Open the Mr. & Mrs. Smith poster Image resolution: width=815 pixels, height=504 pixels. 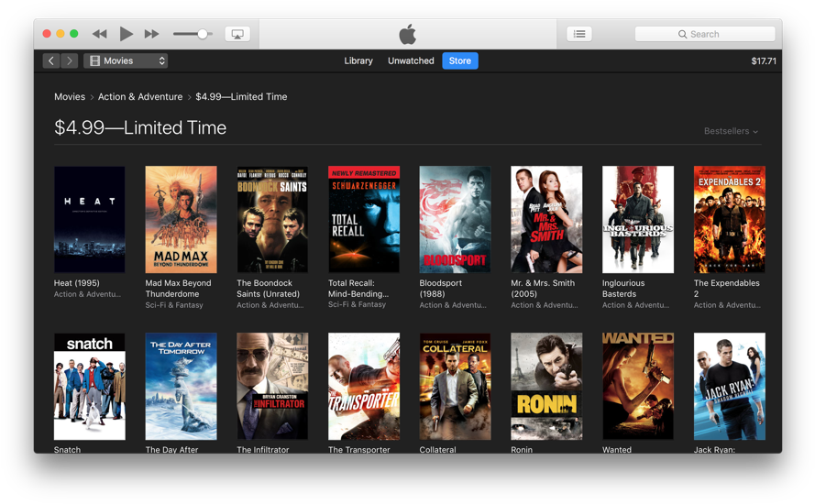[x=546, y=219]
